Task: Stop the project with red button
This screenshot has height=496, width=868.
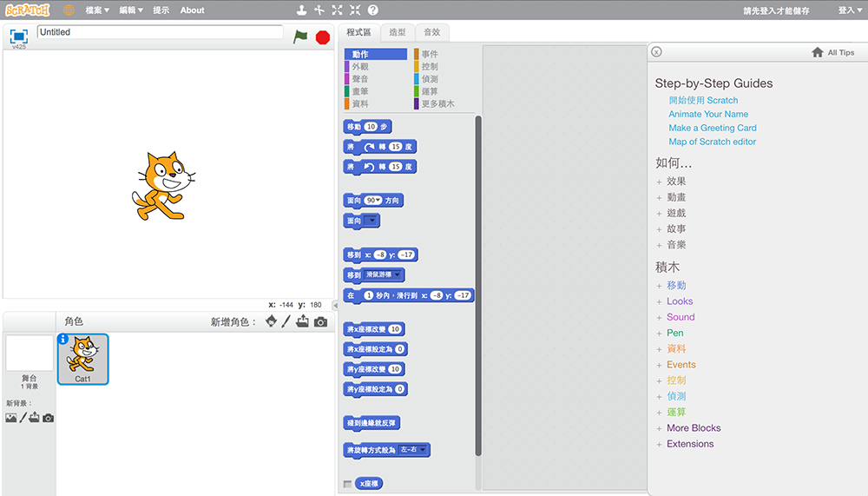Action: point(323,37)
